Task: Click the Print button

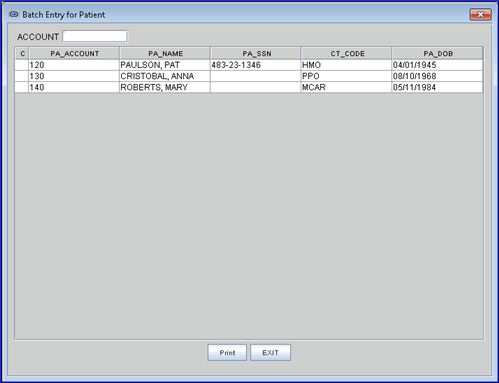Action: click(x=227, y=352)
